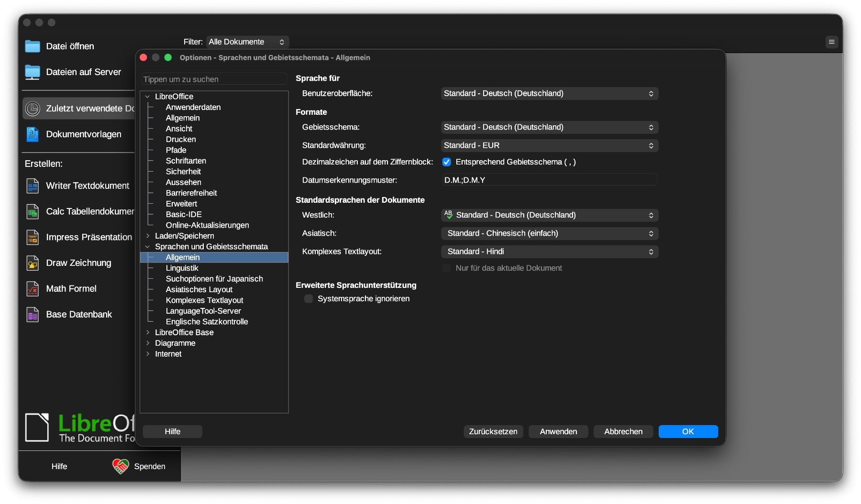861x504 pixels.
Task: Expand the Laden/Speichern tree node
Action: point(148,236)
